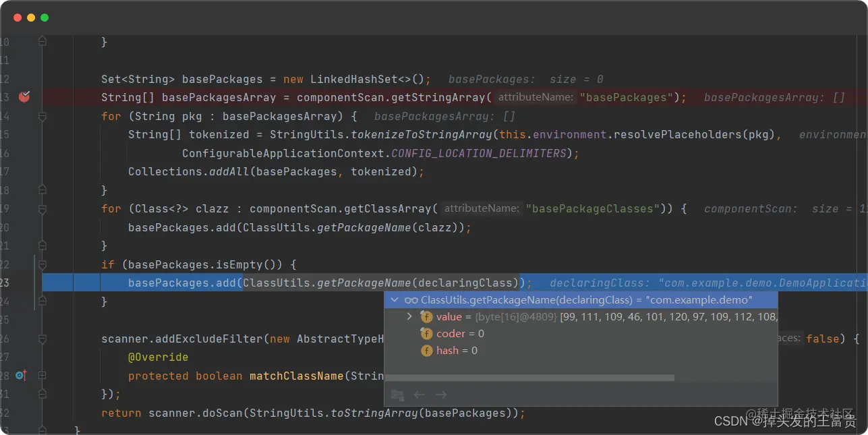Click the inline hint basePackagesArray: [] on line 13

tap(774, 97)
